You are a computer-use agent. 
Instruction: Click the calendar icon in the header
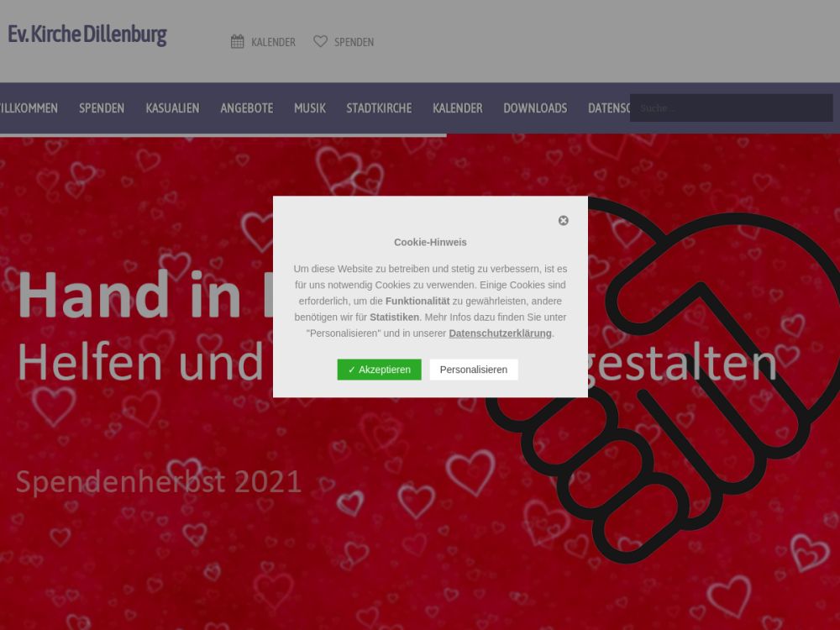tap(238, 42)
